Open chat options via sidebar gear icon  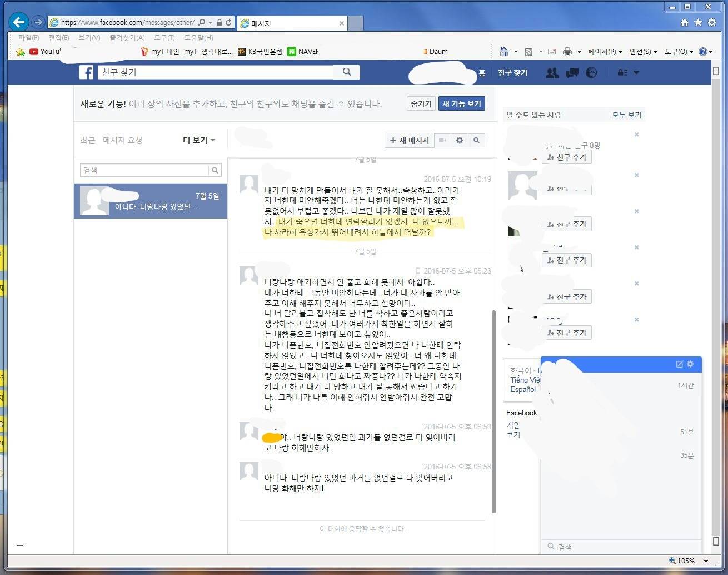[x=690, y=364]
